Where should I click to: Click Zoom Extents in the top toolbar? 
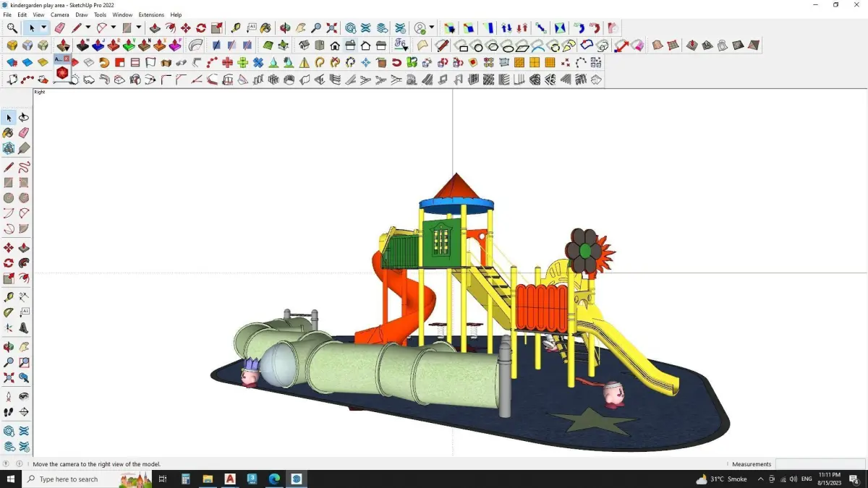click(331, 28)
